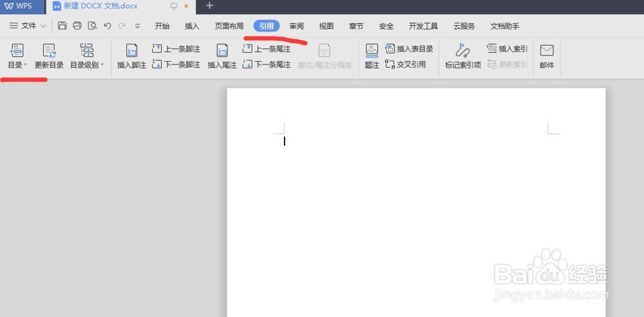
Task: Expand quick access toolbar customize arrow
Action: (138, 26)
